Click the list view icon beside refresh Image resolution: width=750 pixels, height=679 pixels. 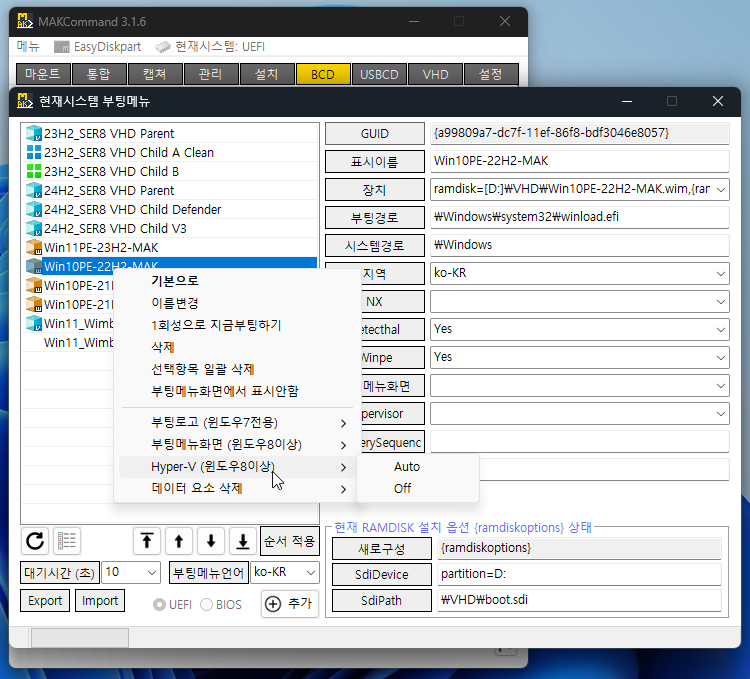pos(67,541)
